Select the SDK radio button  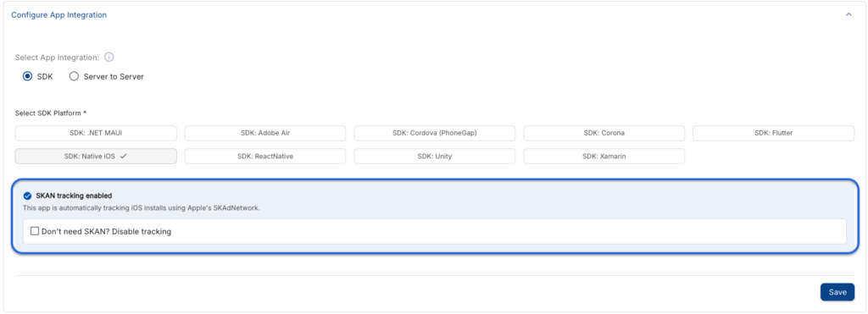[27, 77]
